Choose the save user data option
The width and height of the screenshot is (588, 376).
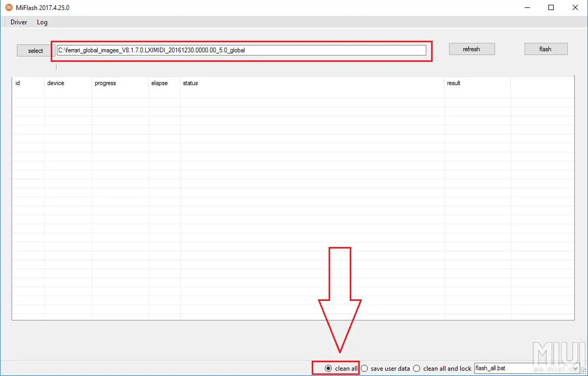pos(385,369)
